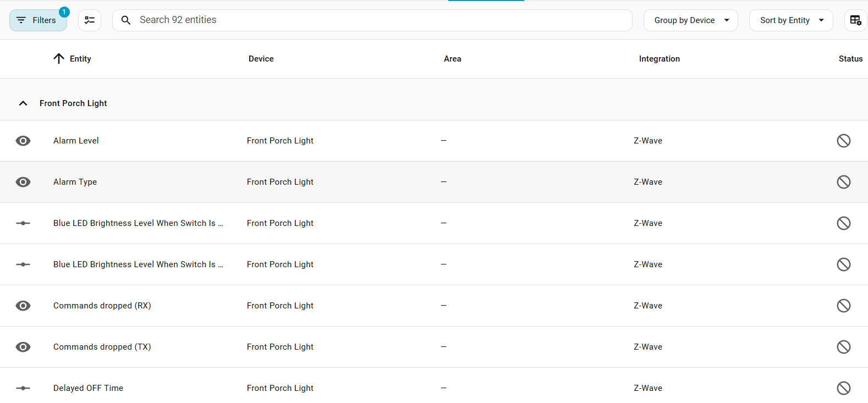
Task: Open the table column settings icon
Action: point(855,20)
